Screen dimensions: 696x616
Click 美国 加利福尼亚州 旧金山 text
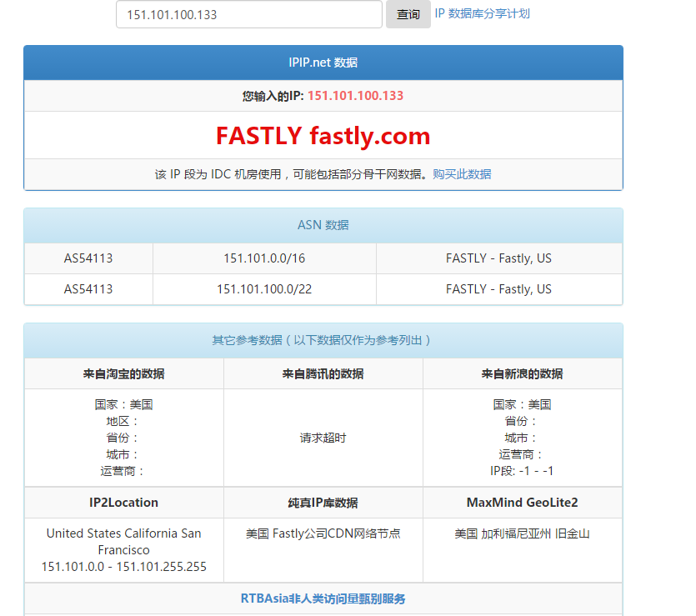pos(522,533)
